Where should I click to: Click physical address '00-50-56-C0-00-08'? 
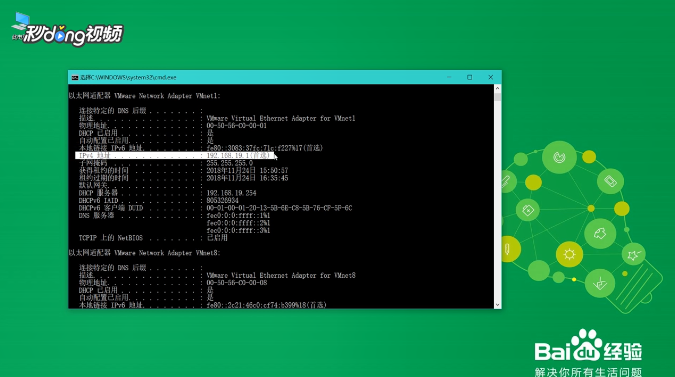(236, 283)
